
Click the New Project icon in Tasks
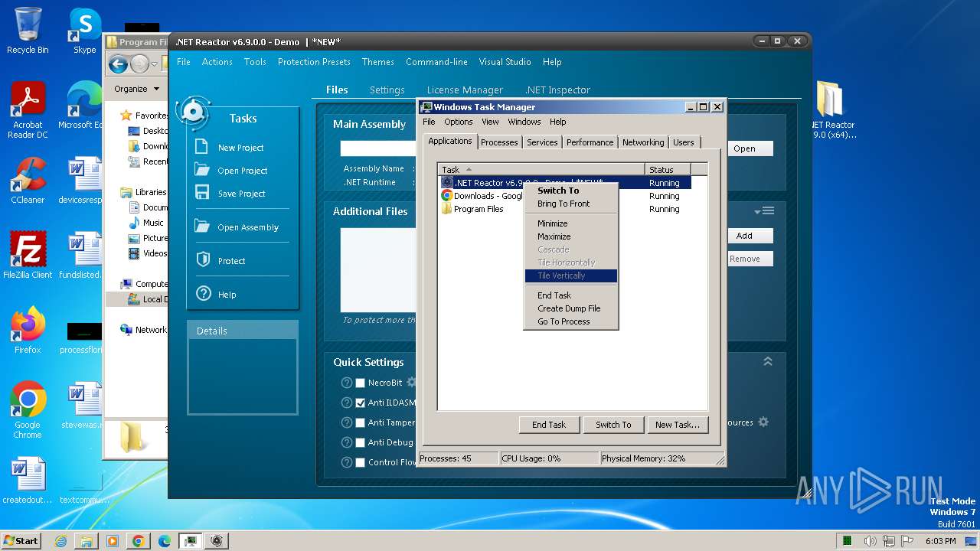202,146
